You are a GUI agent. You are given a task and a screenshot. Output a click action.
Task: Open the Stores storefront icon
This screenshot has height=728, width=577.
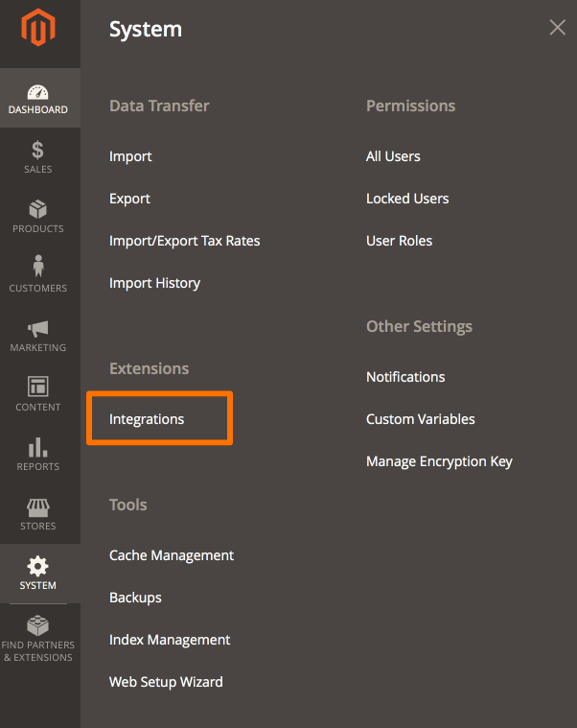pos(38,507)
